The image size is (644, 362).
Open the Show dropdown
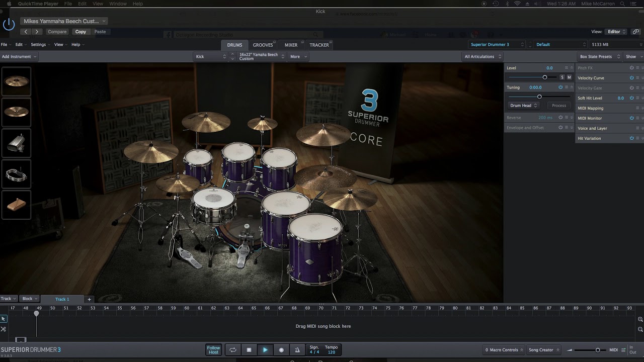pos(633,57)
